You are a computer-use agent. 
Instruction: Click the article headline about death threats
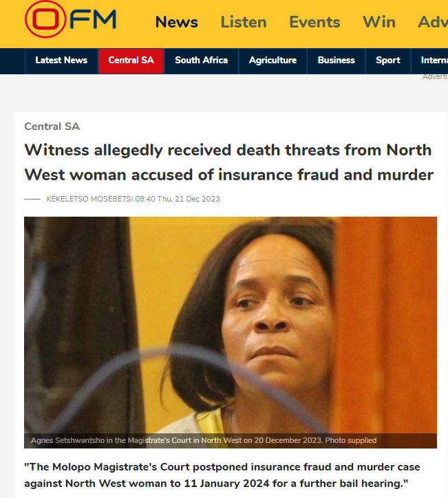[228, 162]
